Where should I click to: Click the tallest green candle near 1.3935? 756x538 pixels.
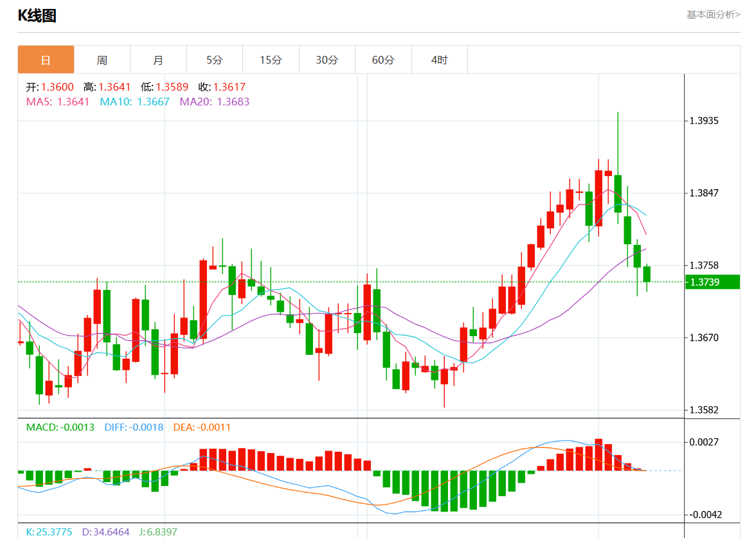click(618, 193)
